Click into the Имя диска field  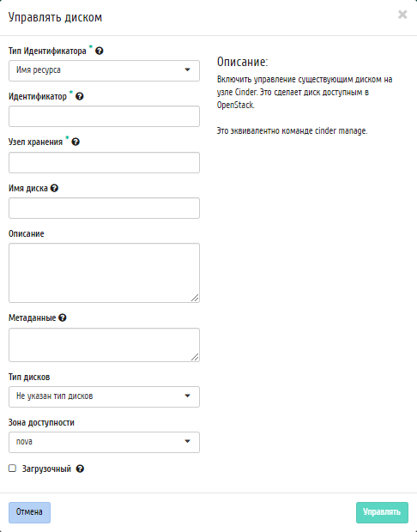click(104, 208)
